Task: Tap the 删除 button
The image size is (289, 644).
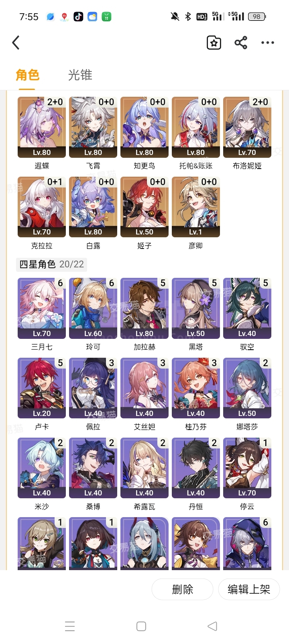Action: 182,589
